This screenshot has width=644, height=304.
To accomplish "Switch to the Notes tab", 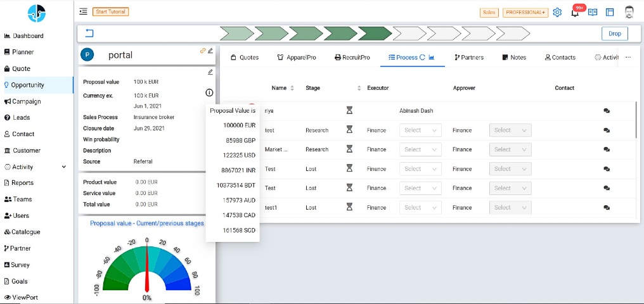I will (514, 58).
